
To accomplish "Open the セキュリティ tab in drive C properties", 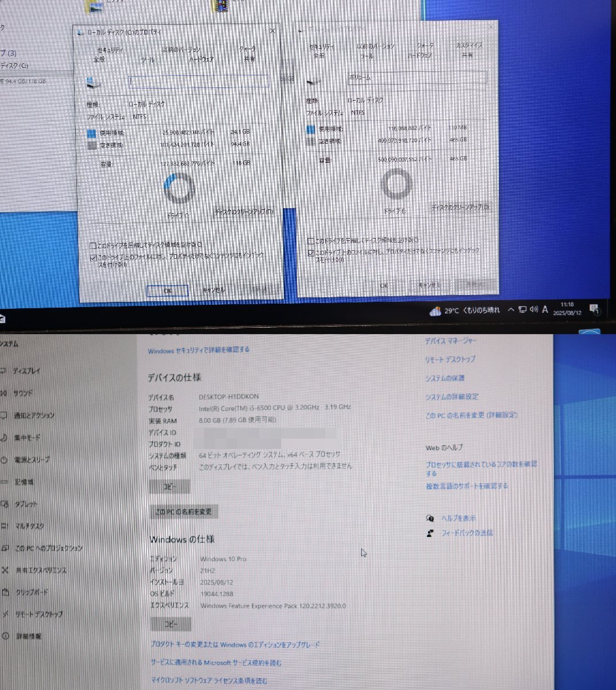I will (110, 50).
